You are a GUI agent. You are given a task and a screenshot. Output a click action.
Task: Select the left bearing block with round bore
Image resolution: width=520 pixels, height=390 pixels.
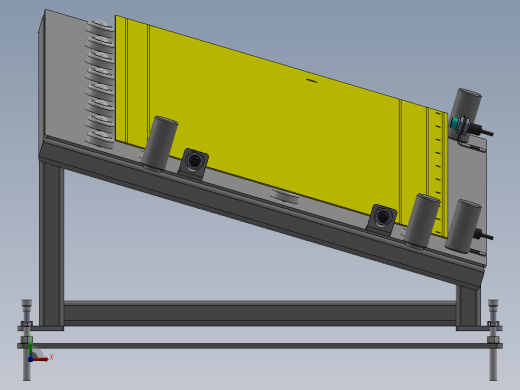[x=194, y=163]
